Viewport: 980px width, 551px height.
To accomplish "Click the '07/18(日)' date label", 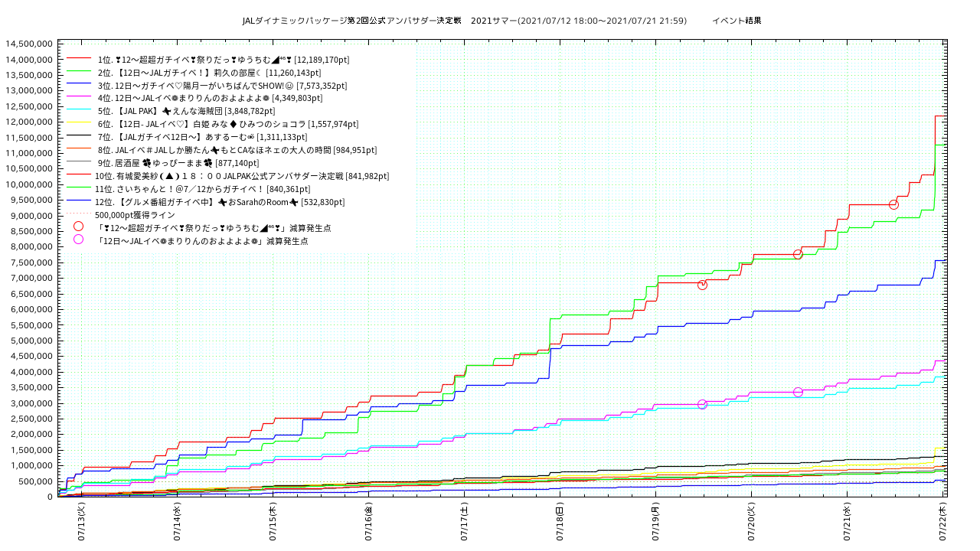I will pos(560,523).
